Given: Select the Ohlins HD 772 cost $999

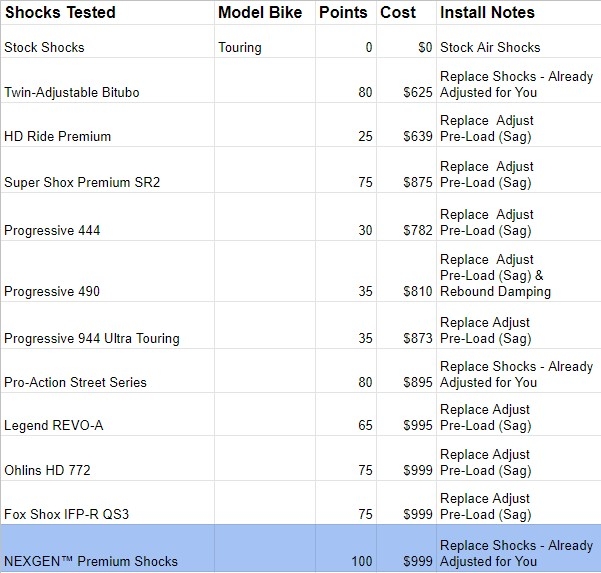Looking at the screenshot, I should point(406,458).
